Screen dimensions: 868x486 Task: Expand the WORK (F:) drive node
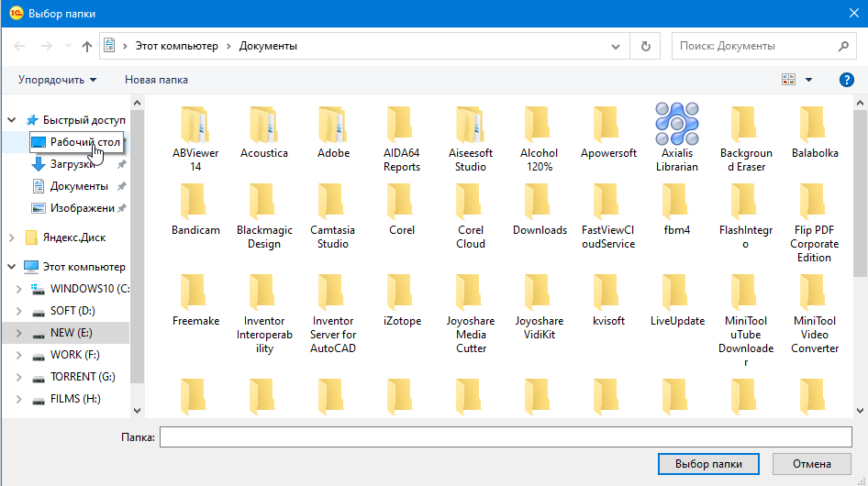(19, 355)
